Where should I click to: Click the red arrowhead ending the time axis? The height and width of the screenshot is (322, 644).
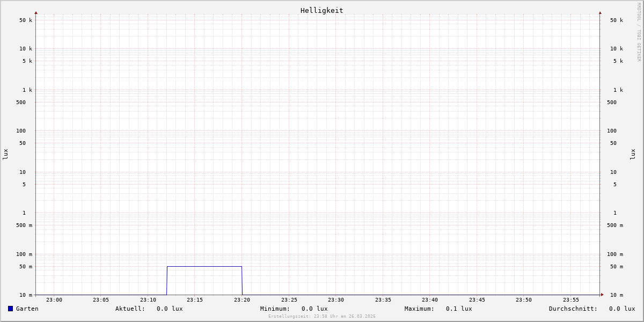(602, 295)
